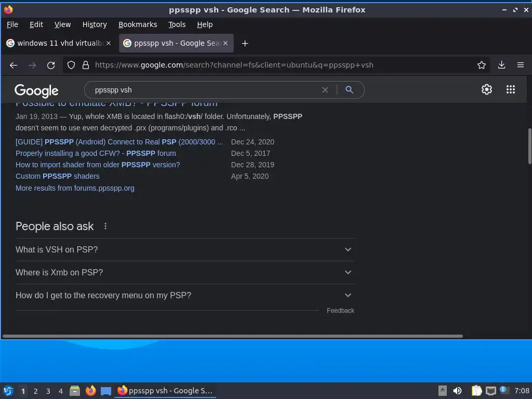Open '[GUIDE] PPSSPP (Android) Connect to Real PSP' link
This screenshot has height=399, width=532.
(119, 142)
